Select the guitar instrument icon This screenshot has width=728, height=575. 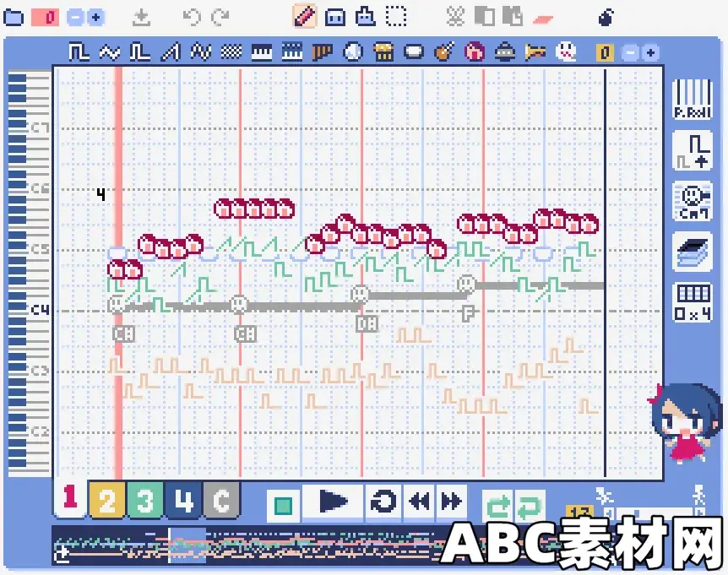click(443, 52)
